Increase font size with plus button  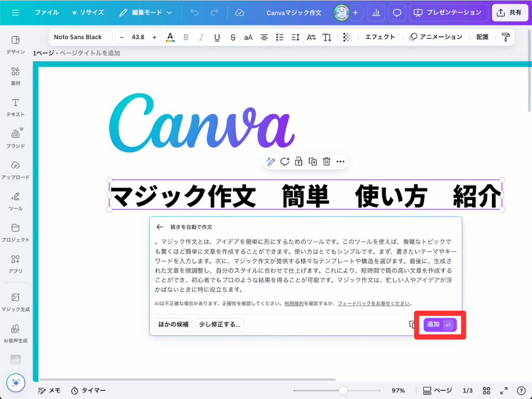[154, 37]
